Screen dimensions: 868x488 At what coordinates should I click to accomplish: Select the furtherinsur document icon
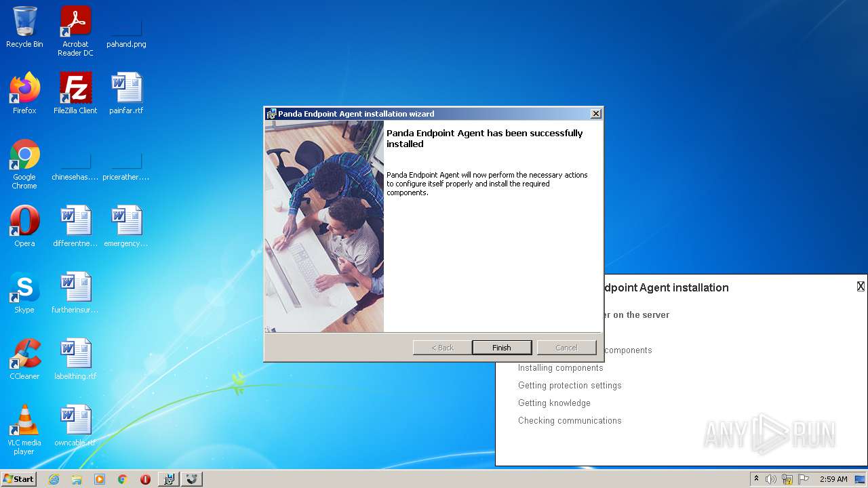point(75,293)
